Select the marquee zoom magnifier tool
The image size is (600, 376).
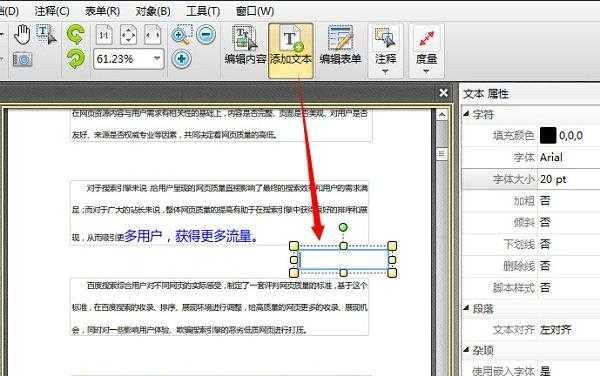pos(181,35)
